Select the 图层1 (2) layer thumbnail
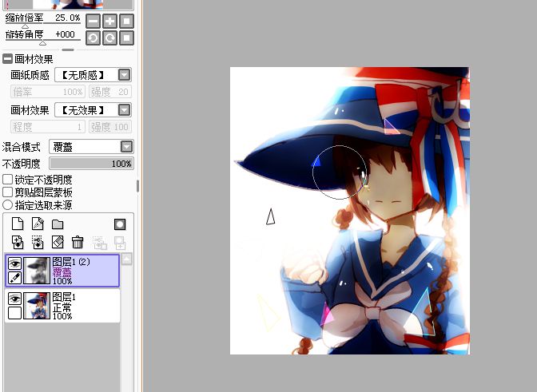This screenshot has height=392, width=537. pos(37,271)
